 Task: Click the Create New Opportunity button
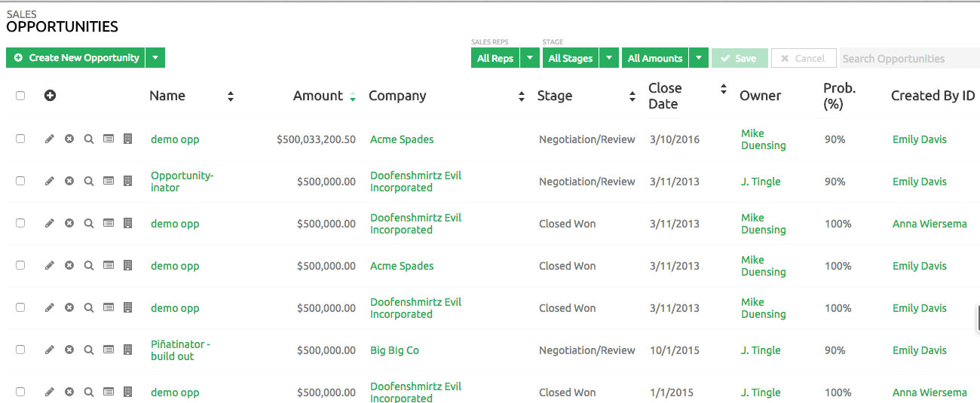click(x=76, y=58)
